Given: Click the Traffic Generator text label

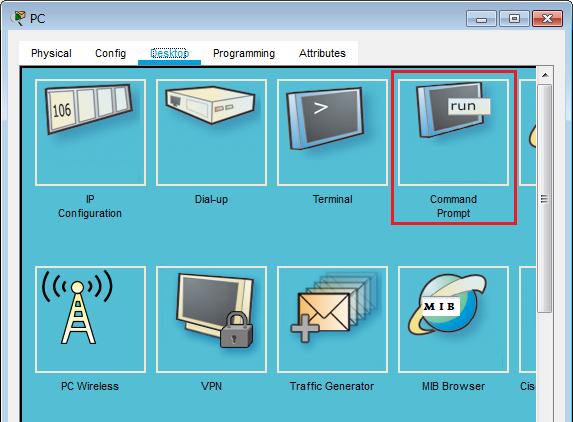Looking at the screenshot, I should [x=332, y=386].
